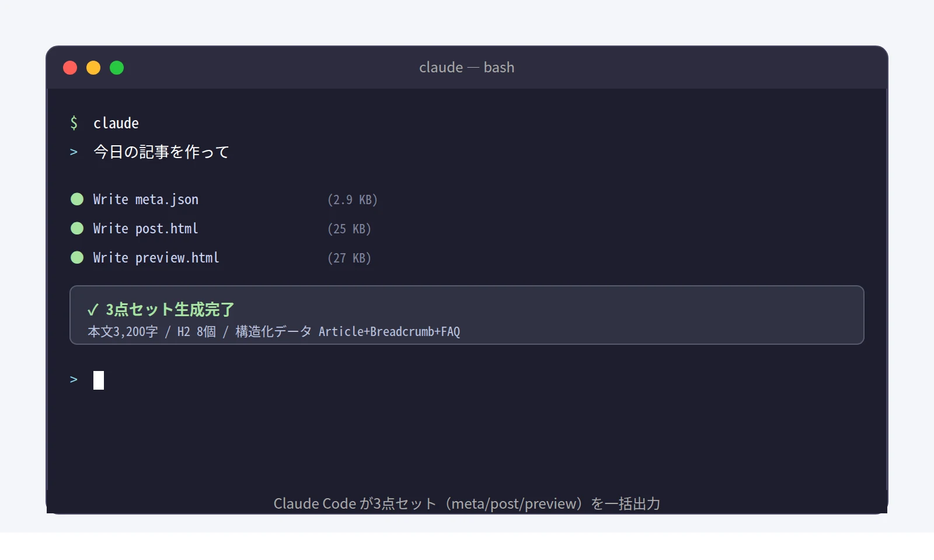Click the 'Write preview.html' line
Screen dimensions: 934x560
(156, 258)
